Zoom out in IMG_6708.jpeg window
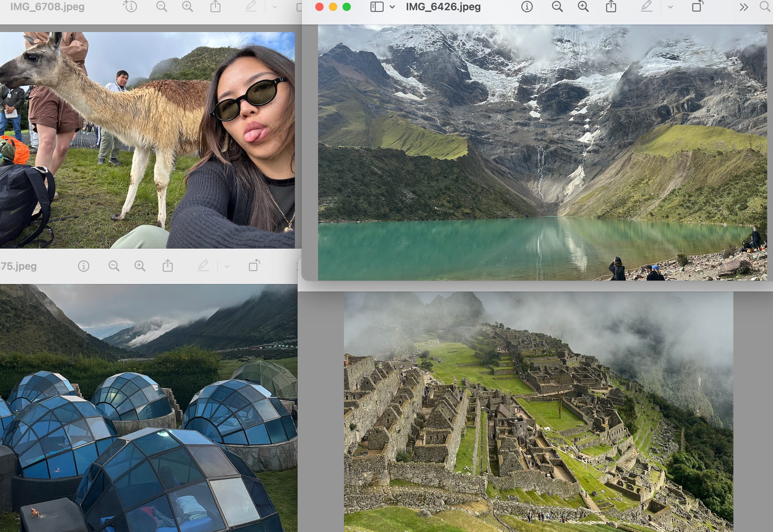The image size is (773, 532). pos(161,7)
